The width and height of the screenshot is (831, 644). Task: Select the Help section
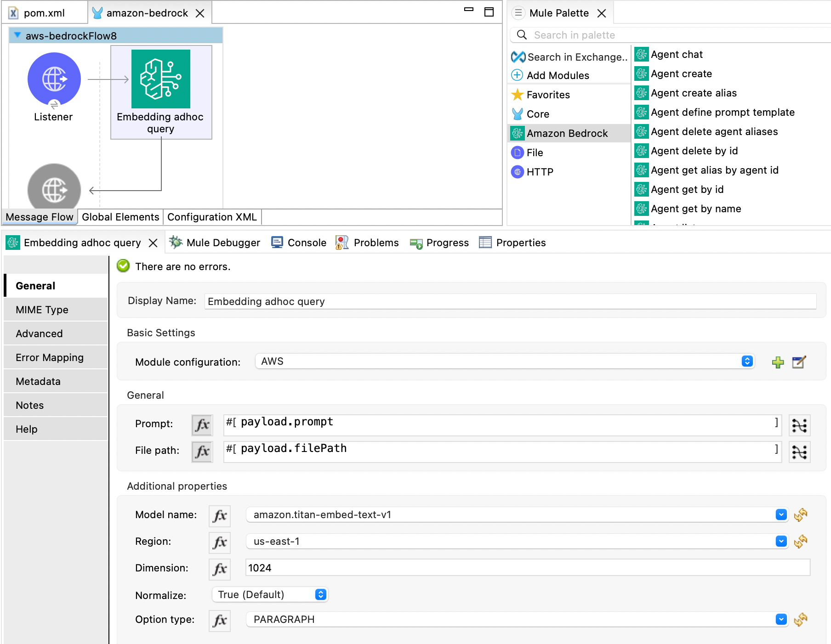[56, 429]
